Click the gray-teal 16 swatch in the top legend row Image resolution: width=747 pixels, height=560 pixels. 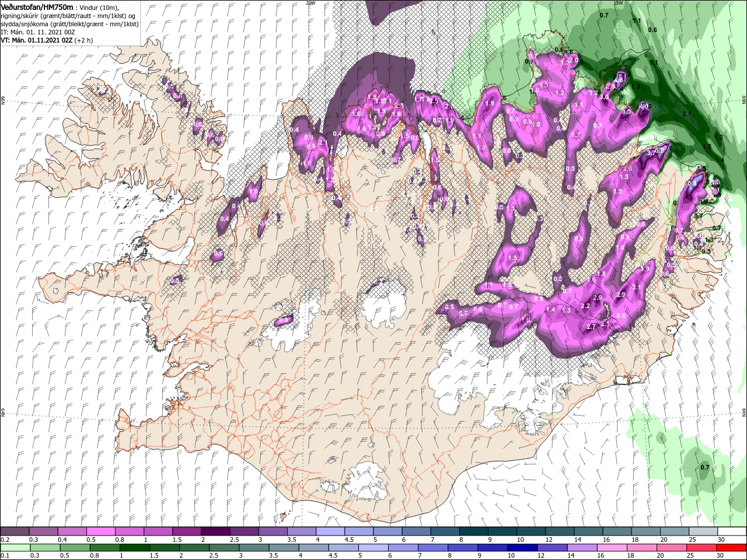point(617,531)
